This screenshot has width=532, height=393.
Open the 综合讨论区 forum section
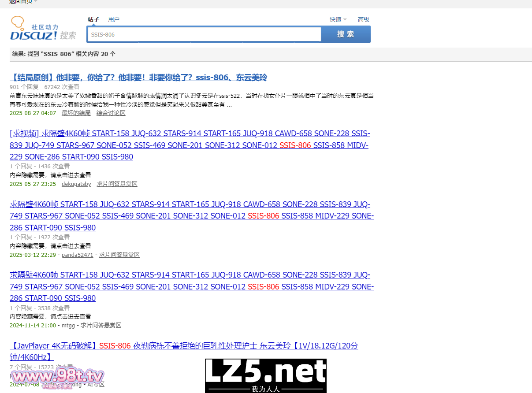pos(111,113)
